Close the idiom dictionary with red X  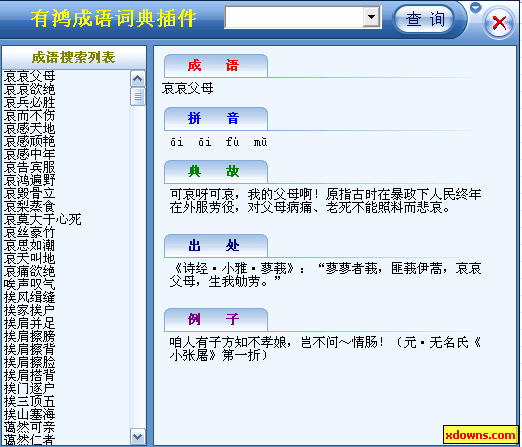499,23
